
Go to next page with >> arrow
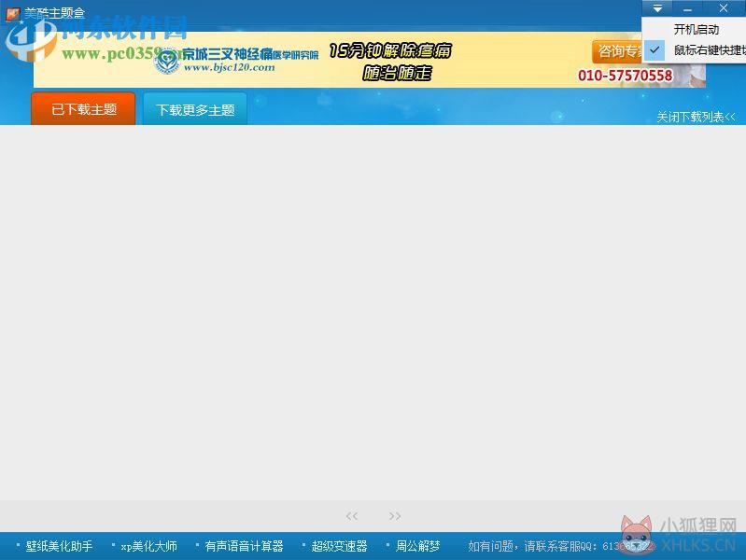(x=394, y=516)
